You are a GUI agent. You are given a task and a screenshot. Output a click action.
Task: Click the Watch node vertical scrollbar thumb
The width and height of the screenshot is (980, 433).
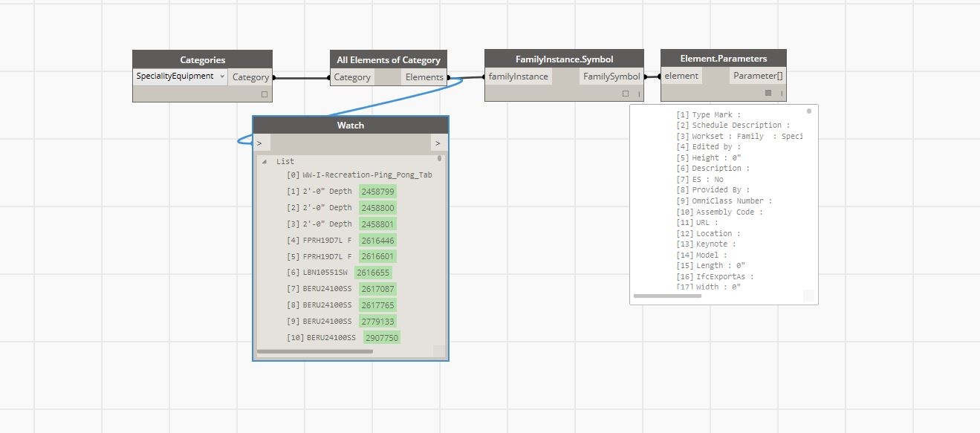[x=440, y=158]
